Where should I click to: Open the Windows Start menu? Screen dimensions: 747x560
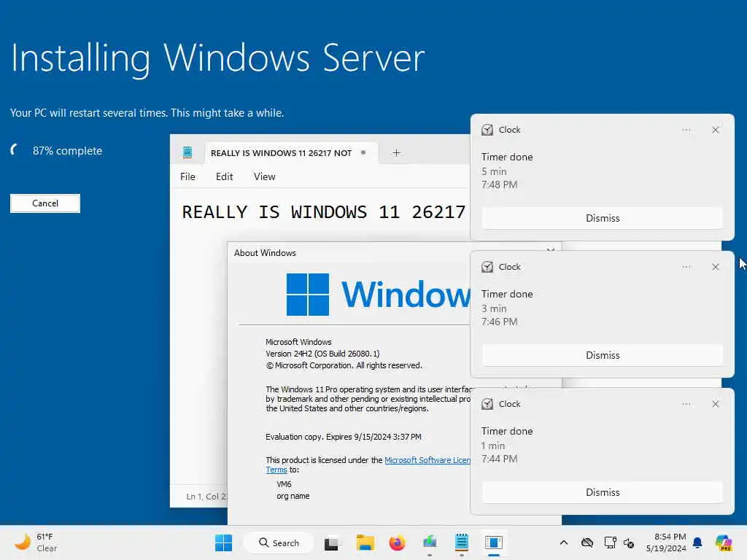[x=223, y=542]
